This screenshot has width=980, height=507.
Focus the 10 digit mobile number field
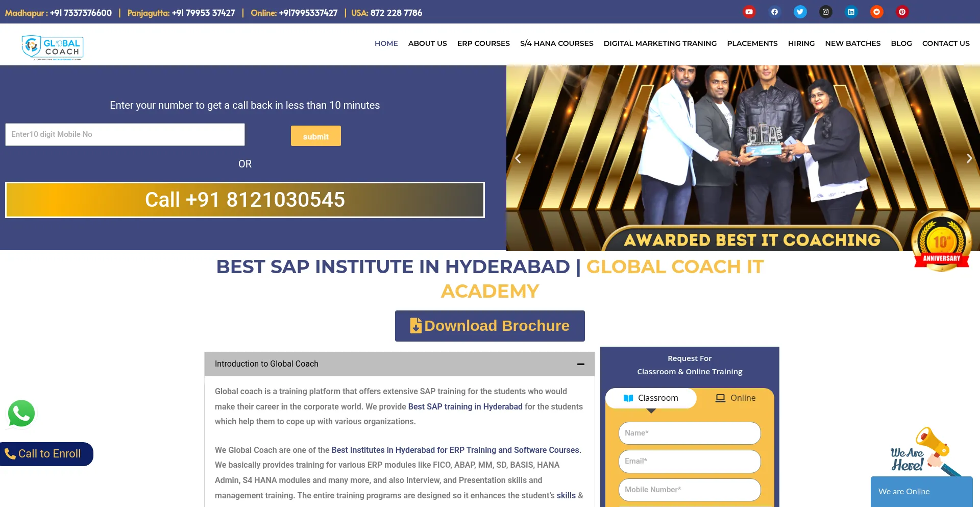click(x=125, y=135)
